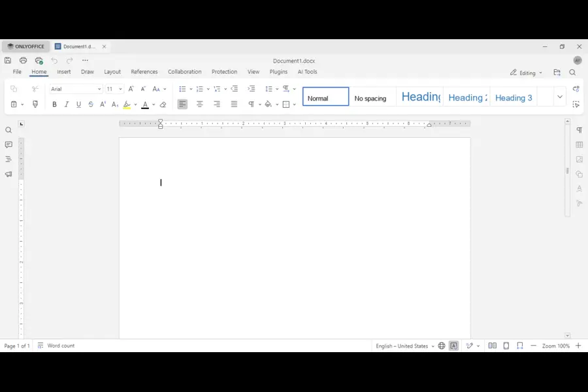
Task: Expand the Change Case dropdown
Action: point(165,90)
